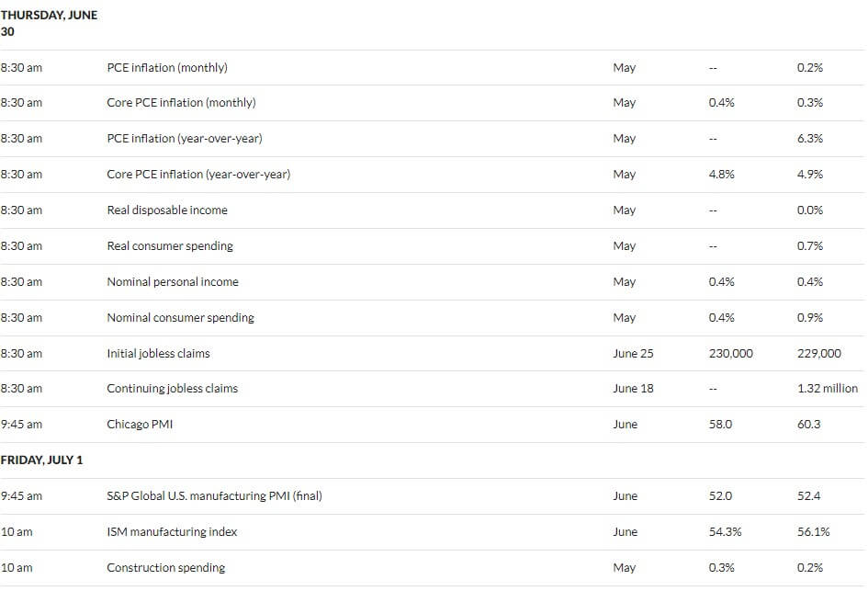Click Nominal personal income report

[173, 282]
